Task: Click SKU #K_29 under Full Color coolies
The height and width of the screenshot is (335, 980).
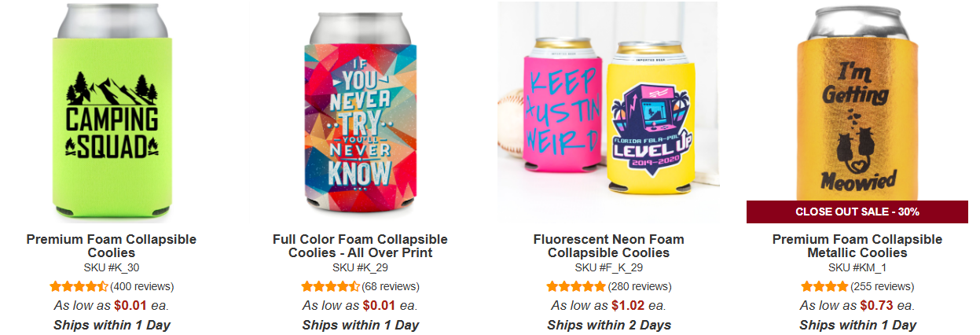Action: (360, 267)
